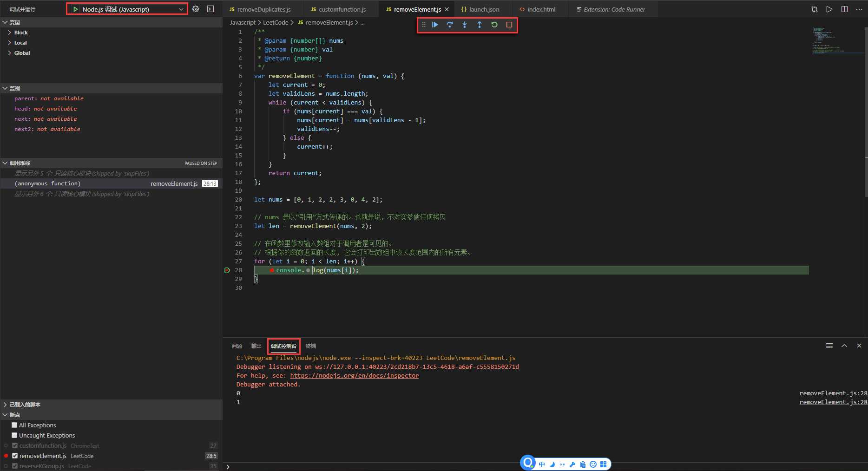Uncheck the removeElement.js breakpoint checkbox
Viewport: 868px width, 471px height.
15,456
